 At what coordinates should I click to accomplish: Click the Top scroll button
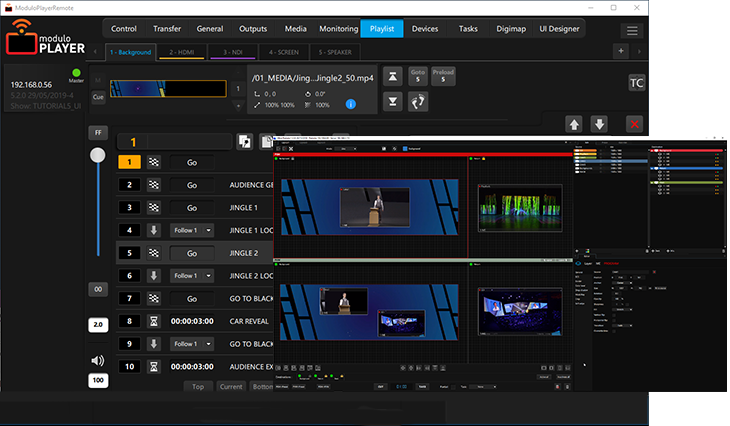coord(198,386)
